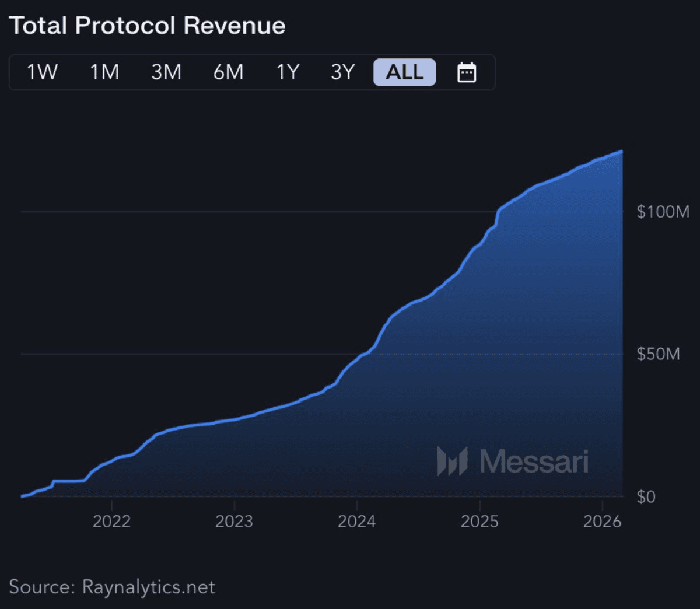700x609 pixels.
Task: Set chart range to 6M
Action: pyautogui.click(x=228, y=72)
